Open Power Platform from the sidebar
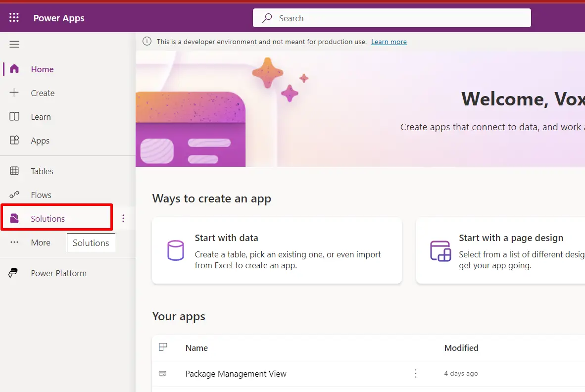The height and width of the screenshot is (392, 585). (58, 273)
